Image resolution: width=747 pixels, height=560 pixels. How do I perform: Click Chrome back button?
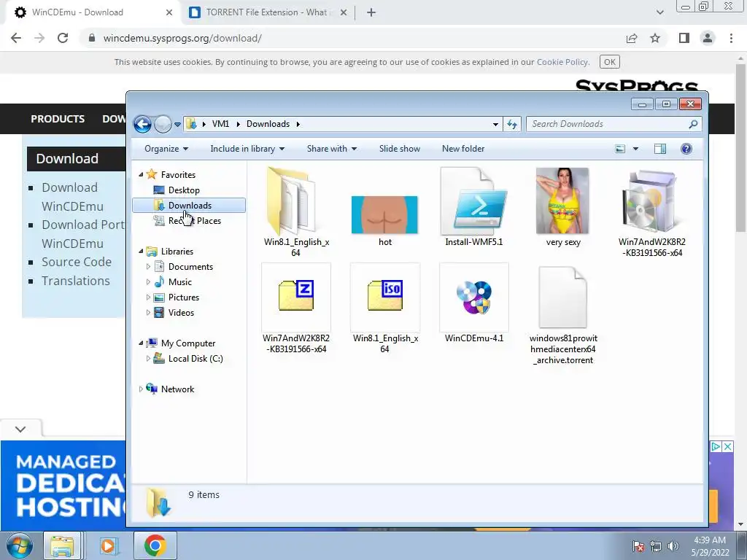[x=16, y=38]
